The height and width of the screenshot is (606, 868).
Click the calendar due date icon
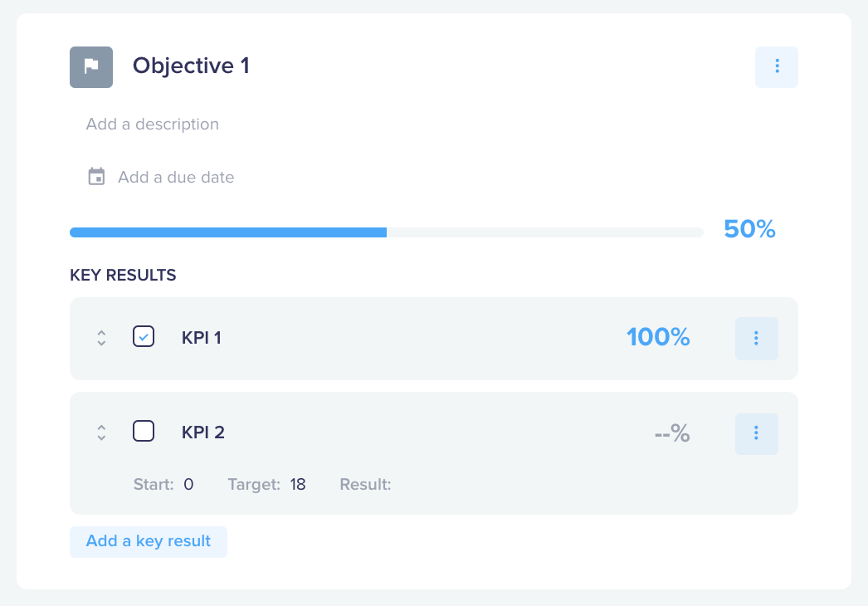click(96, 177)
